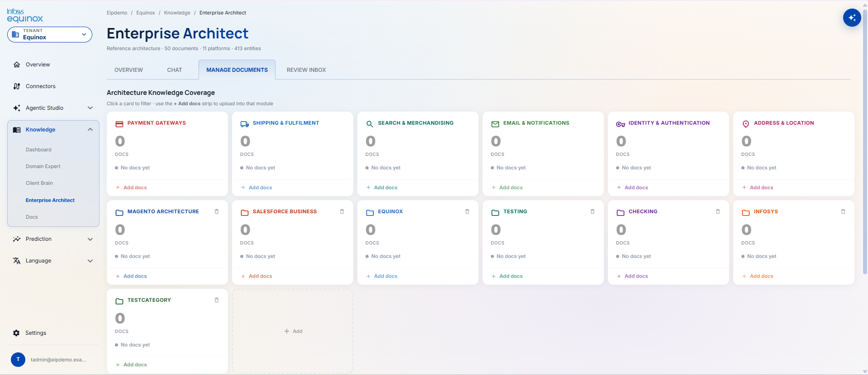Viewport: 868px width, 375px height.
Task: Switch to the Chat tab
Action: click(175, 70)
